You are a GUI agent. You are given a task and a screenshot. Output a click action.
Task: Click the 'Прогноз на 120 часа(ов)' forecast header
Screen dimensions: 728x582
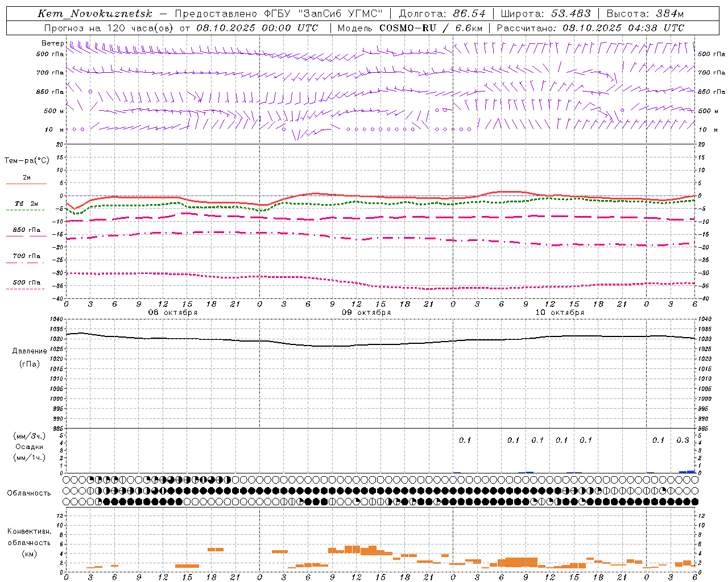tap(109, 28)
